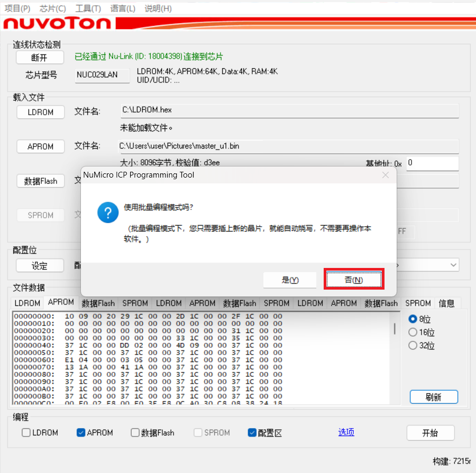Uncheck the 配置区 checkbox

coord(252,433)
